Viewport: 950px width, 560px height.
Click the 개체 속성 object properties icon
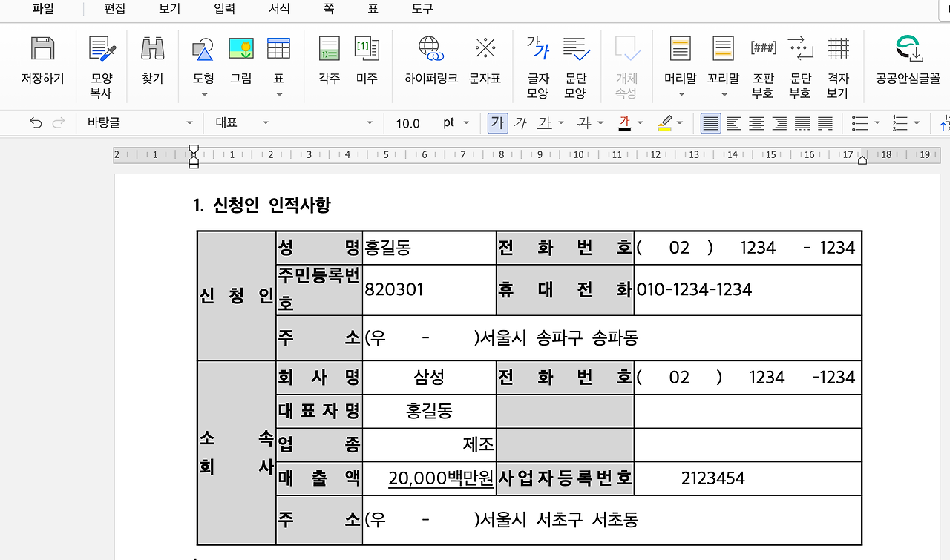[x=627, y=49]
